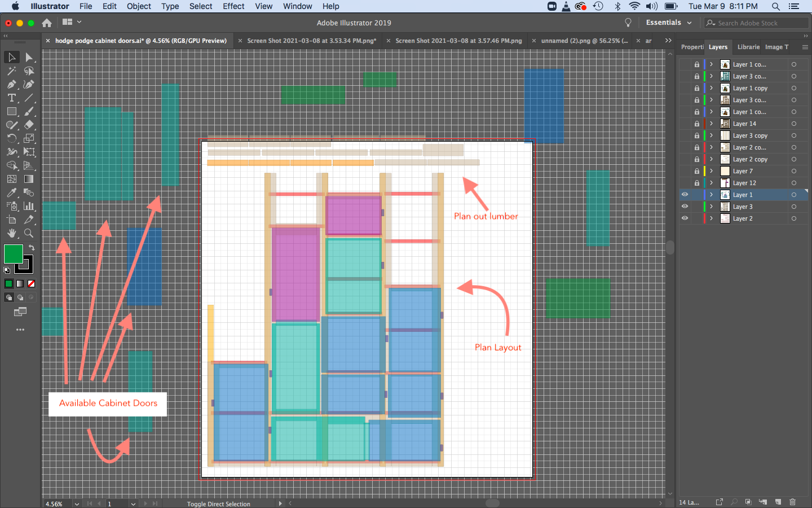Image resolution: width=812 pixels, height=508 pixels.
Task: Expand Layer 3 contents
Action: point(712,207)
